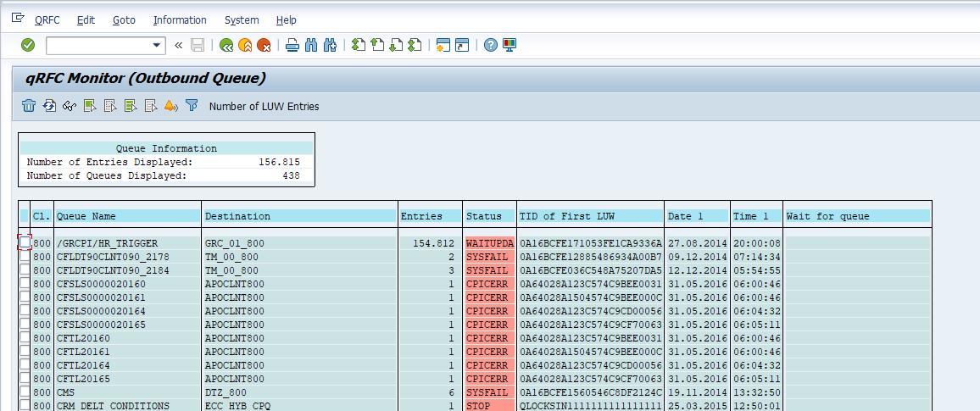Click the Print icon in toolbar
Image resolution: width=980 pixels, height=411 pixels.
[292, 46]
